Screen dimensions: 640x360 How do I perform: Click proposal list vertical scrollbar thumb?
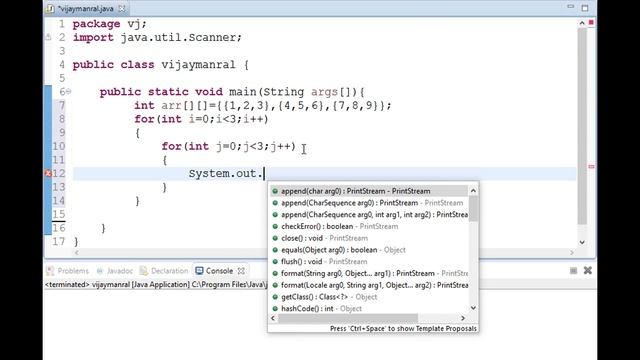pyautogui.click(x=473, y=209)
